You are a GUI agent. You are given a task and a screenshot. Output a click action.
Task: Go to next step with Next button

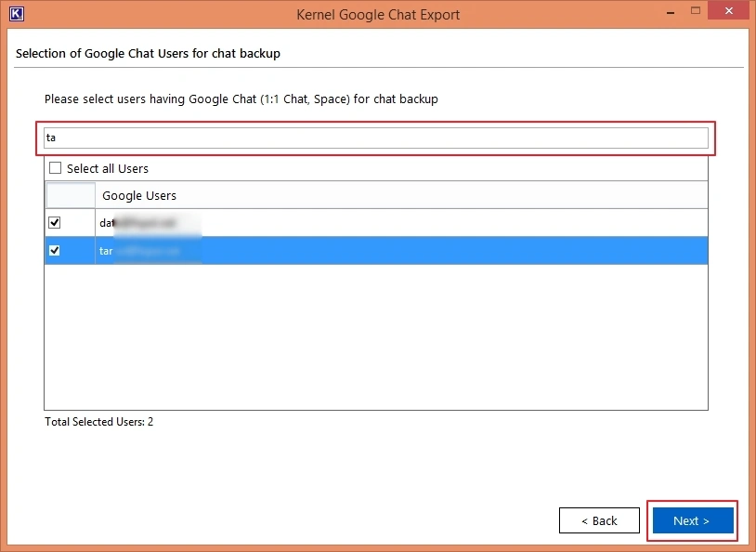click(x=692, y=520)
